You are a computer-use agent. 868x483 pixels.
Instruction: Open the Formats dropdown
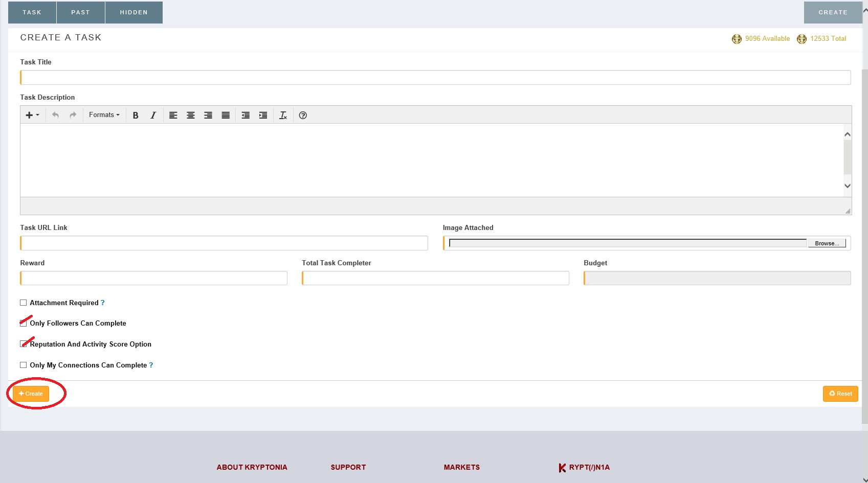pos(104,115)
